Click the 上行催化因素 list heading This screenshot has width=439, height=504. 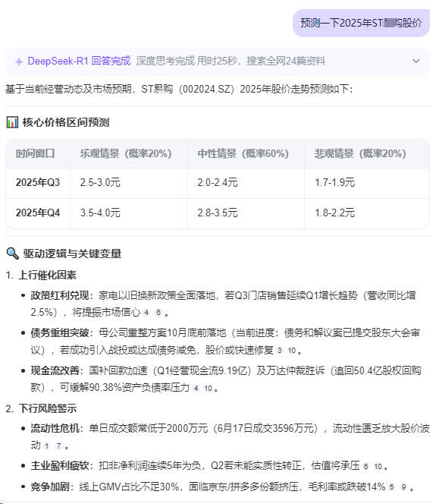47,275
